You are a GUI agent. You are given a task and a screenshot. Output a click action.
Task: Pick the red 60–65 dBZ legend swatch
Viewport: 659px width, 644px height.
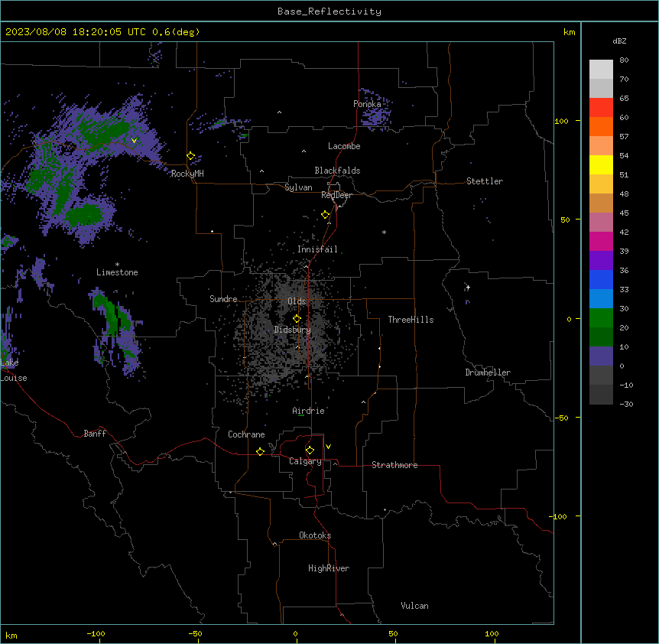601,107
